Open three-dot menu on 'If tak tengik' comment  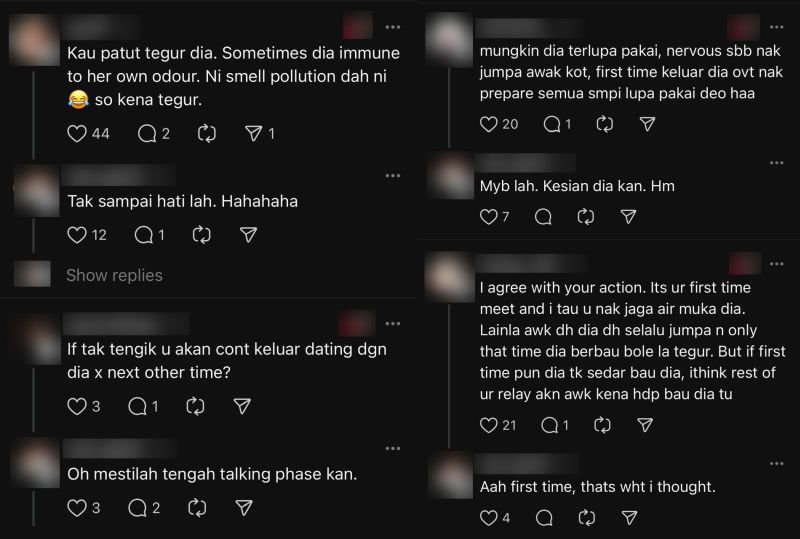(x=393, y=324)
